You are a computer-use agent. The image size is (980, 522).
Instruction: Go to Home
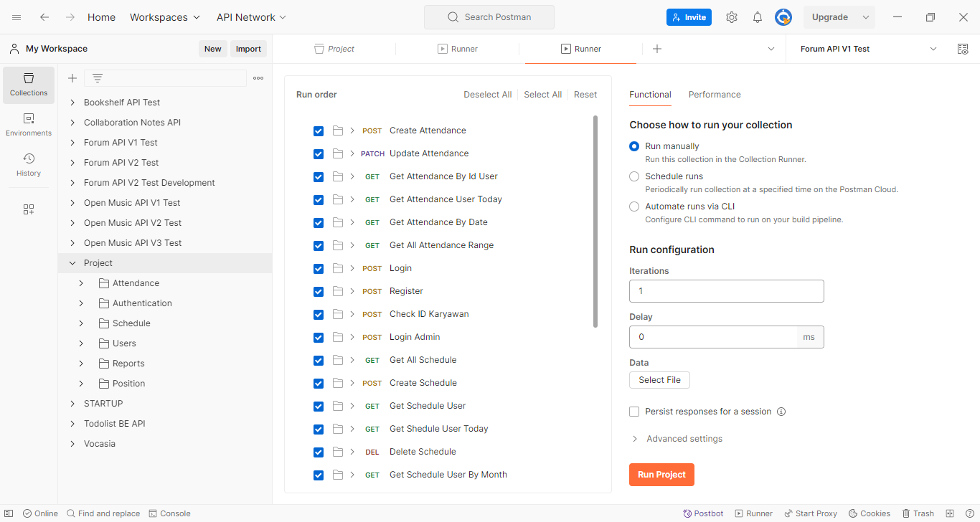point(101,17)
